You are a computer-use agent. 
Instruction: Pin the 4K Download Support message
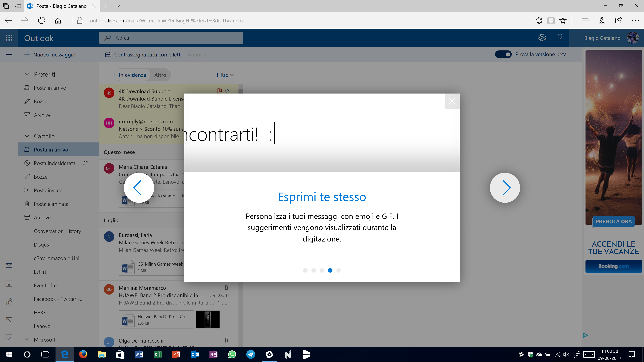227,91
